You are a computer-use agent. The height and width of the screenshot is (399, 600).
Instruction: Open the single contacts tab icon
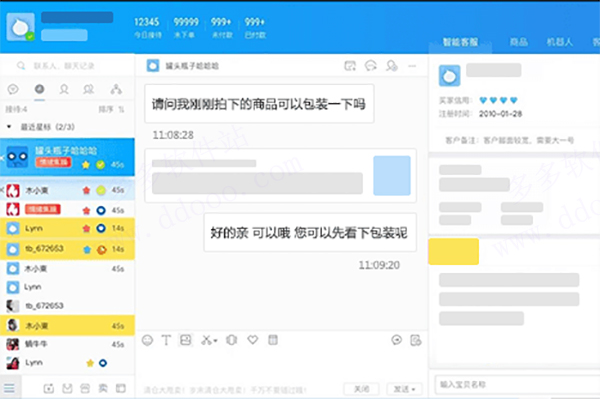tap(64, 90)
